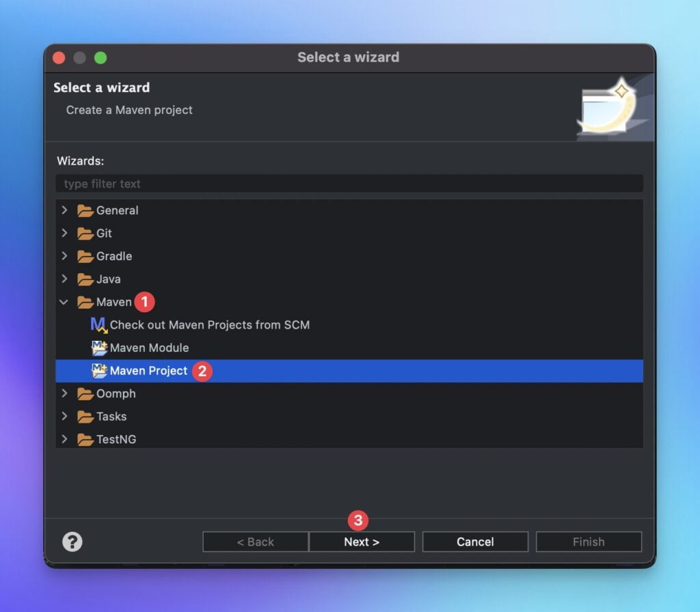Click the Tasks folder icon
Image resolution: width=700 pixels, height=612 pixels.
tap(85, 417)
